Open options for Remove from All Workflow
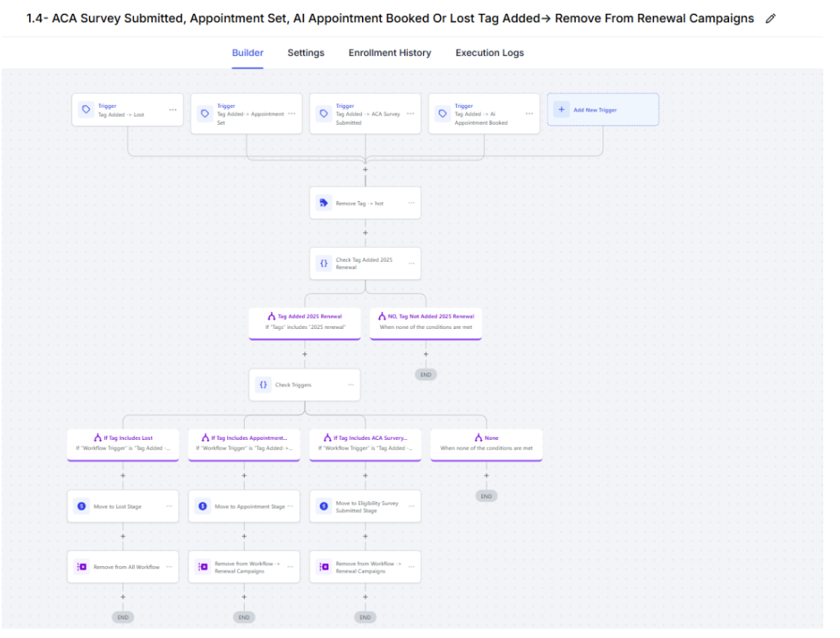The image size is (840, 638). coord(169,567)
